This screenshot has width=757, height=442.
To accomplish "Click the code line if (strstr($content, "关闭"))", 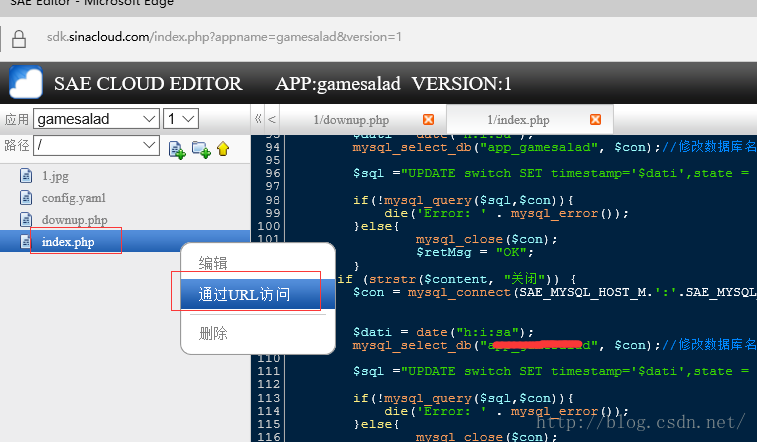I will click(456, 279).
